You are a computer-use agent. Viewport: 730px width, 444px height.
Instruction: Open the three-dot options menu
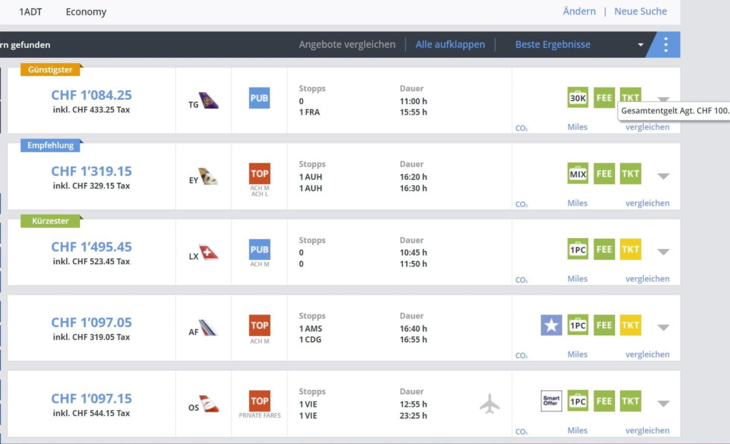click(666, 45)
